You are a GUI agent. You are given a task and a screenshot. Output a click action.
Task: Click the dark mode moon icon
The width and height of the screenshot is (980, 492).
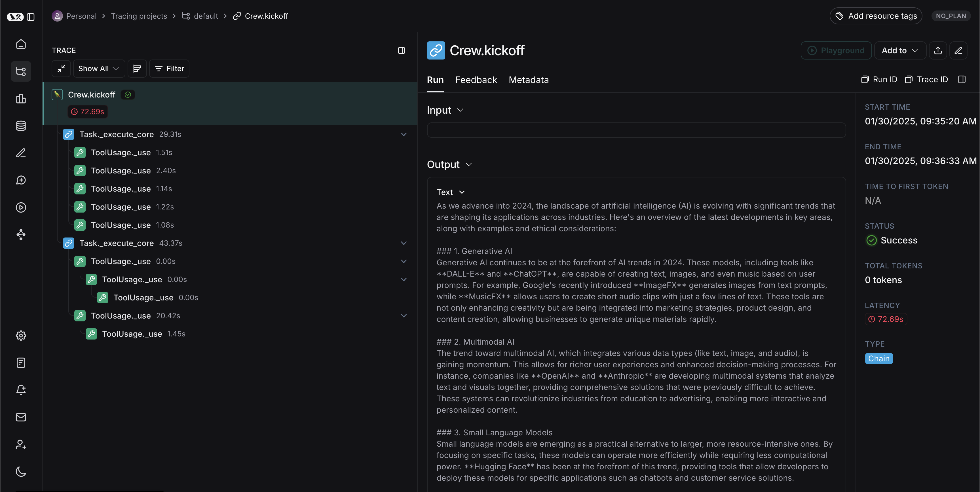tap(21, 472)
